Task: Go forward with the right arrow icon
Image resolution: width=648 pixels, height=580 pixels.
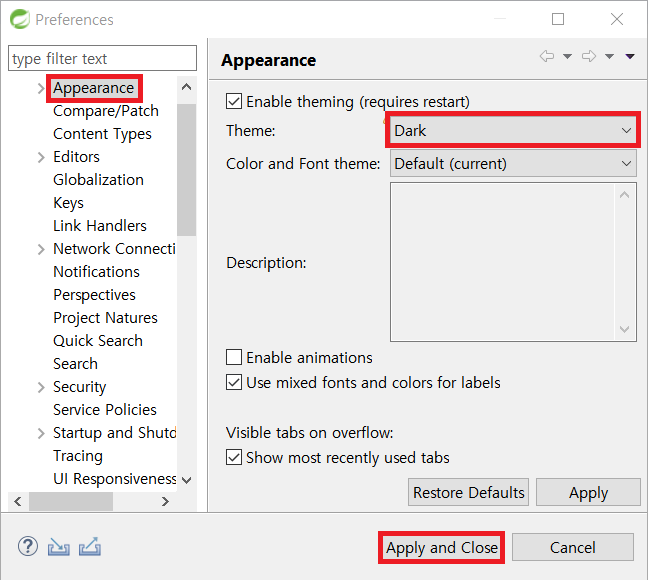Action: tap(589, 56)
